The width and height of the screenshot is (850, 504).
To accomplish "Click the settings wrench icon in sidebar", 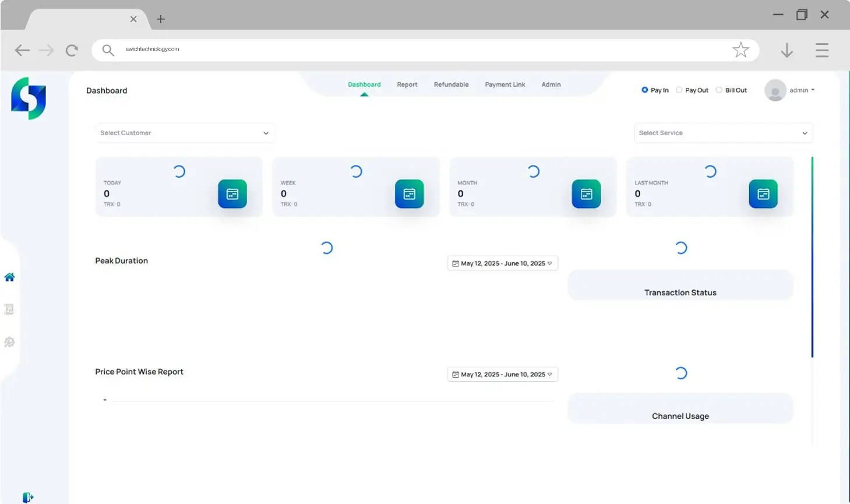I will 9,342.
